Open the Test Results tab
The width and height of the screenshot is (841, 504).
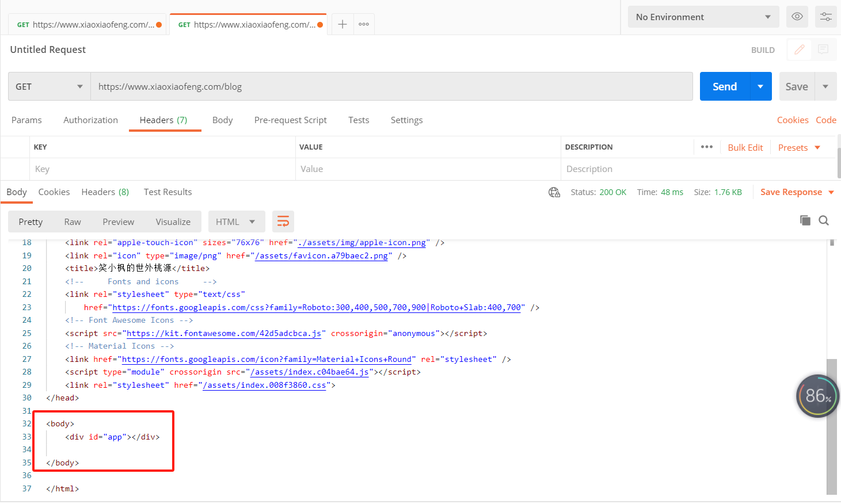pos(168,192)
